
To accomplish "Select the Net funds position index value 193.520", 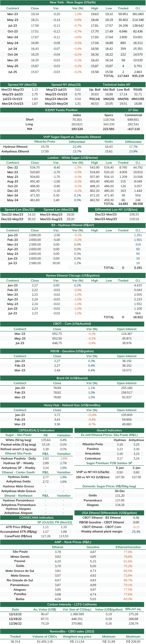I will 77,129.
